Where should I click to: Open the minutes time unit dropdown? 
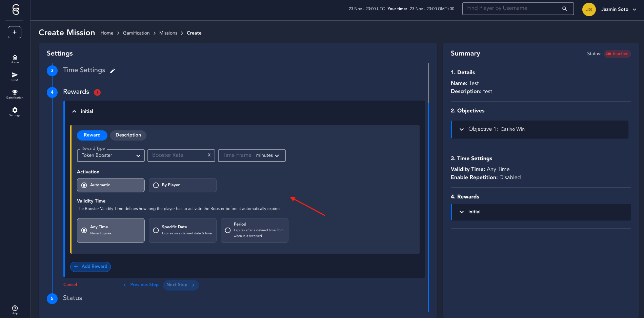click(x=267, y=155)
